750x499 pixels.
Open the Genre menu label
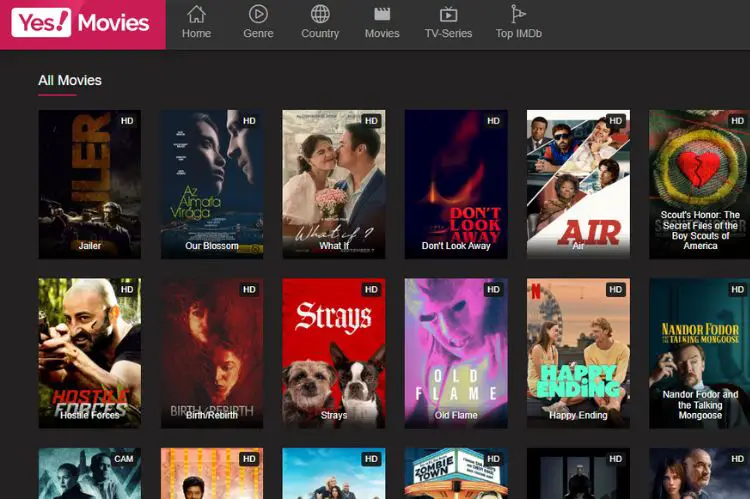(258, 33)
